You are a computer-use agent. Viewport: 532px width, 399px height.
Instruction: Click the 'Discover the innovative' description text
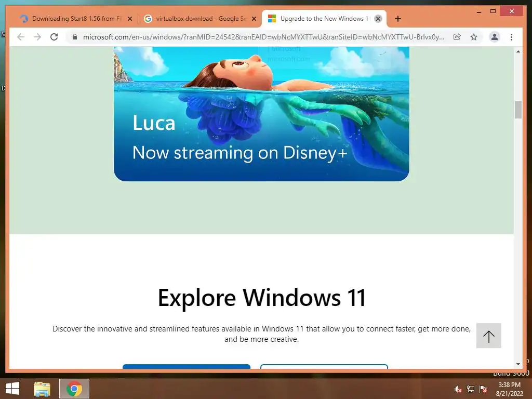click(x=261, y=334)
